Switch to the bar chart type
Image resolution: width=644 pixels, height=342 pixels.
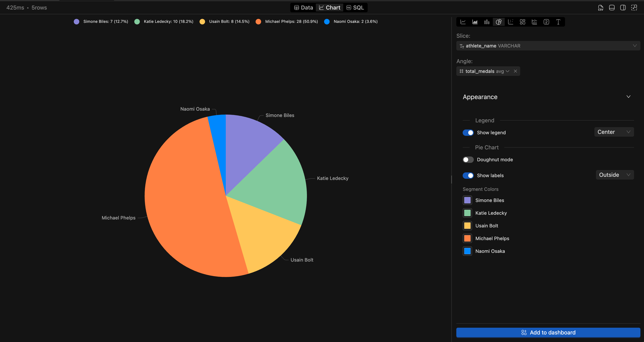click(487, 22)
